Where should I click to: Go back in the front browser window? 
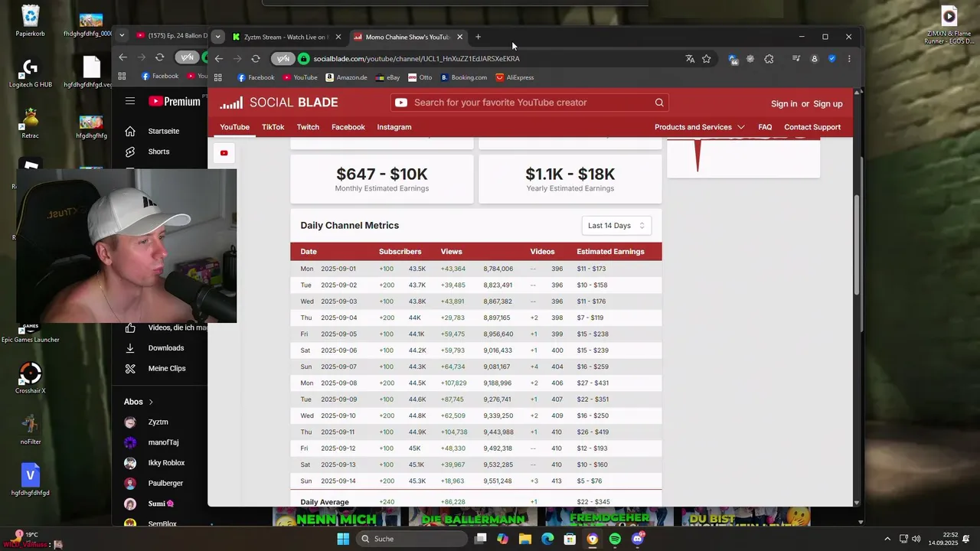[x=219, y=58]
